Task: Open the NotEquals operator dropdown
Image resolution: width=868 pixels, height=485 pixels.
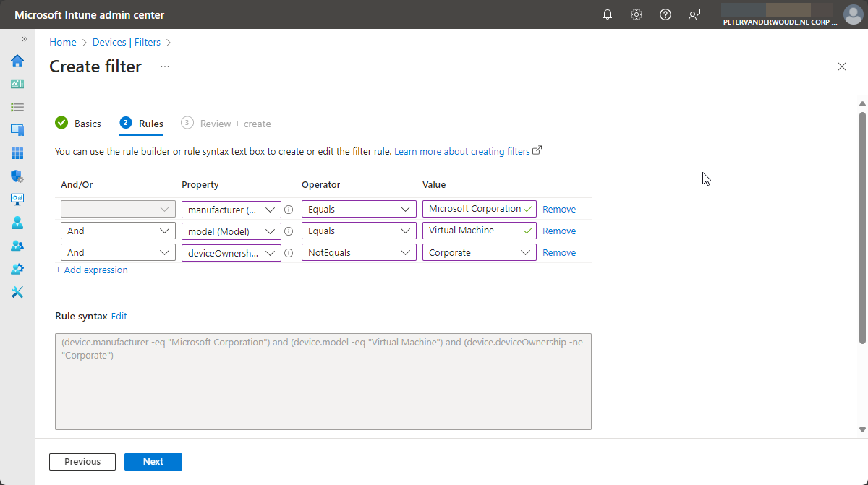Action: [358, 253]
